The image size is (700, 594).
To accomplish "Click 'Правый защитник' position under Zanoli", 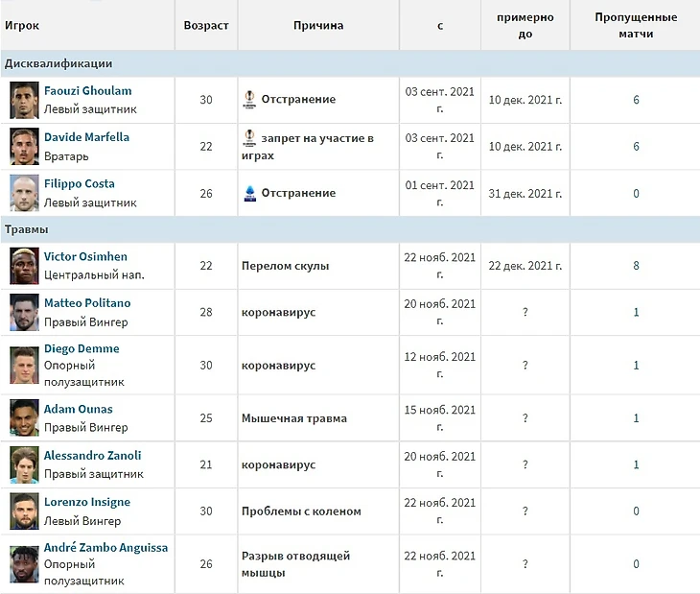I will point(94,474).
